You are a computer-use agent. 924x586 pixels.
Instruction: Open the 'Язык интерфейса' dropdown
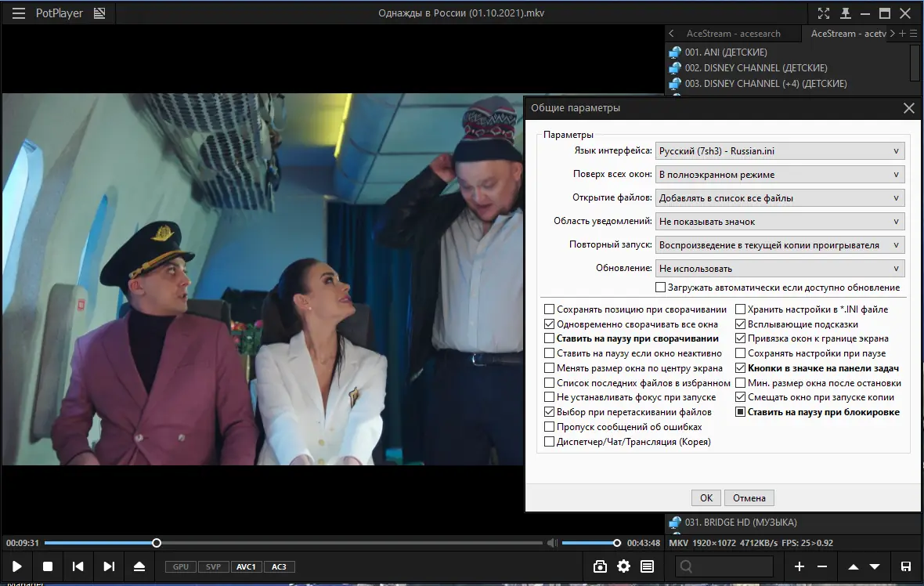(779, 151)
